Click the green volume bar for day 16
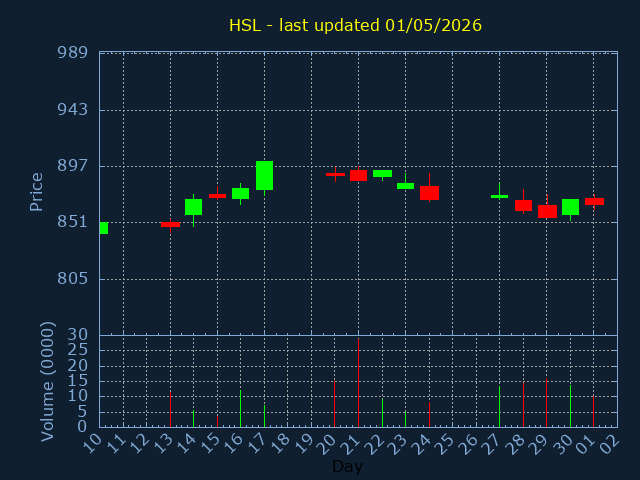The image size is (640, 480). (x=240, y=409)
